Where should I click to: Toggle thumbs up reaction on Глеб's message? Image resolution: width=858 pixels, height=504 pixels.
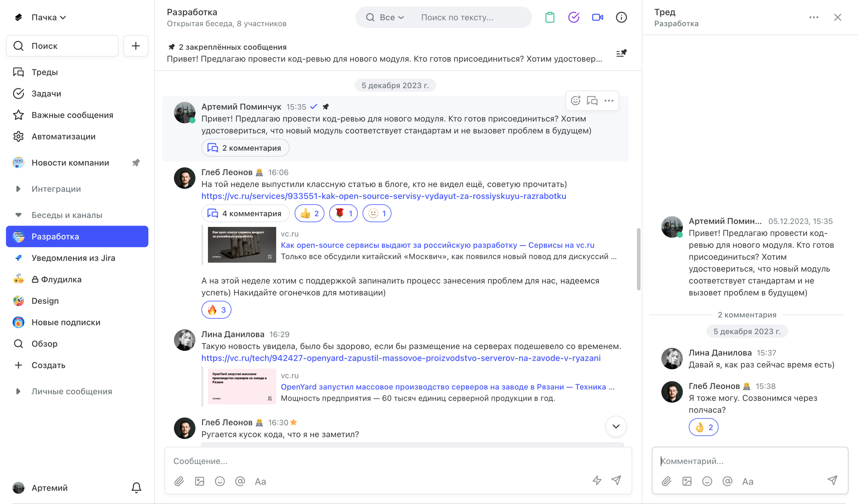click(309, 213)
